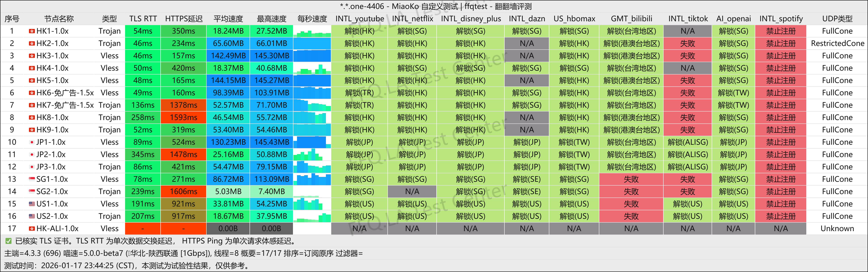Click the Japan flag next to JP1-1.0x
This screenshot has height=272, width=868.
coord(32,142)
